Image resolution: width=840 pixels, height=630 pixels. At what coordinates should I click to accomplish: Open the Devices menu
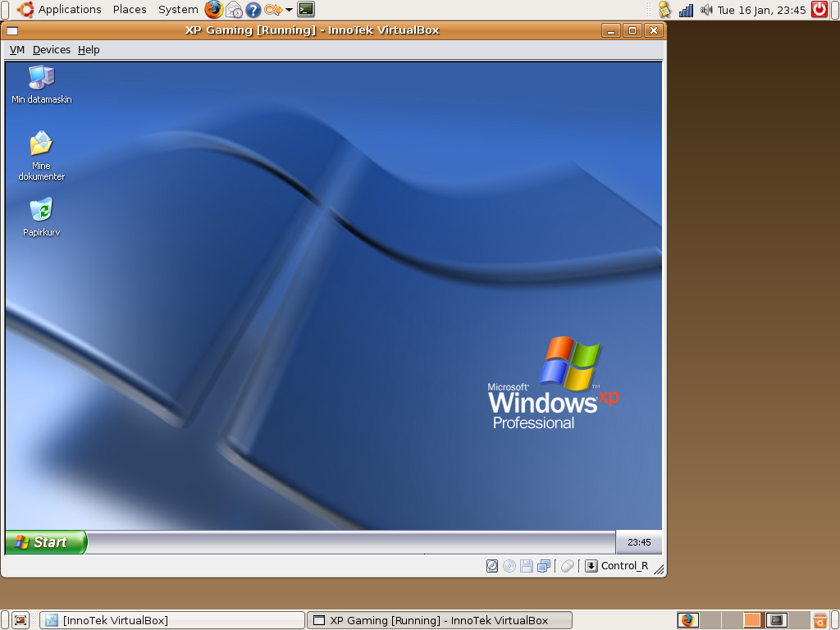click(52, 50)
